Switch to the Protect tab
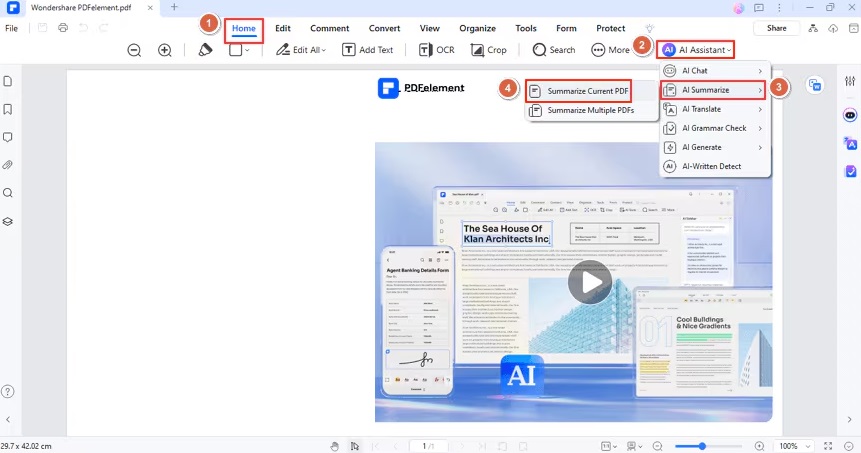The image size is (861, 453). 611,29
